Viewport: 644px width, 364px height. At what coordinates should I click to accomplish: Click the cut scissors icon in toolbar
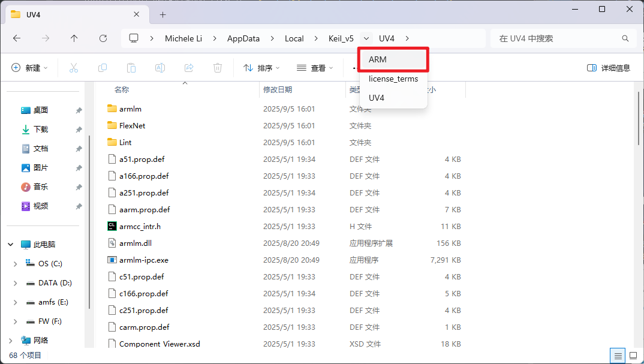(x=74, y=68)
